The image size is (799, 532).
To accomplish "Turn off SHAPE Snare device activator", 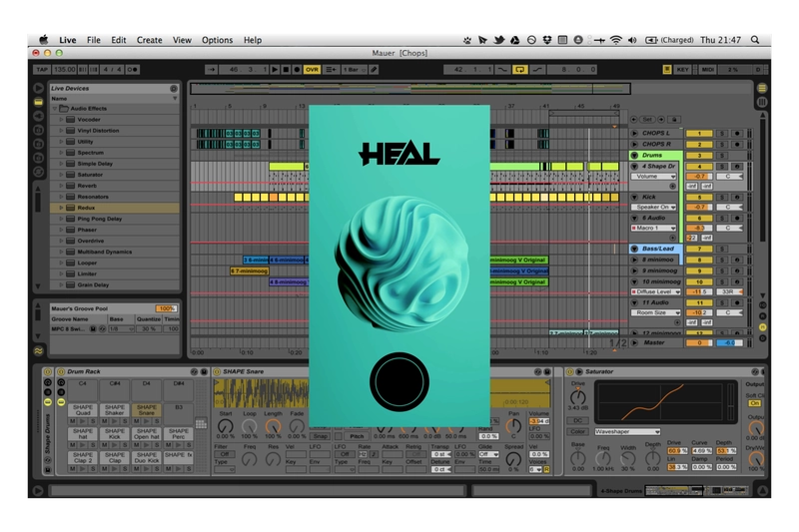I will point(217,371).
